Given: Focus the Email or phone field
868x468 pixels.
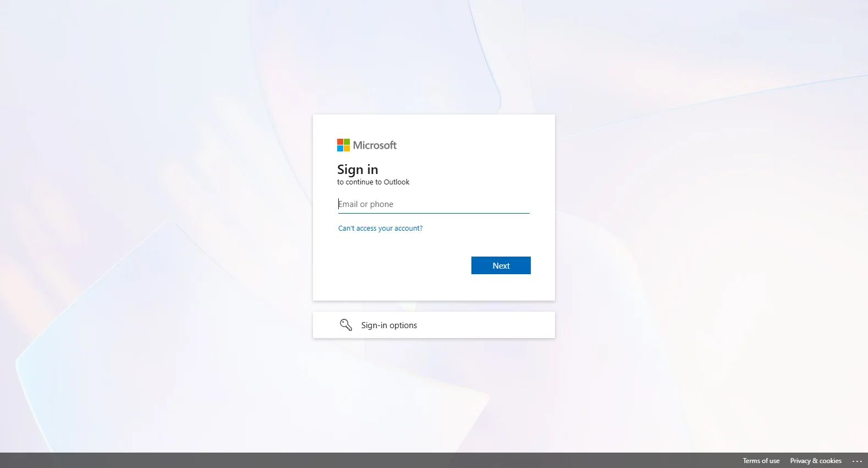Looking at the screenshot, I should pos(433,204).
